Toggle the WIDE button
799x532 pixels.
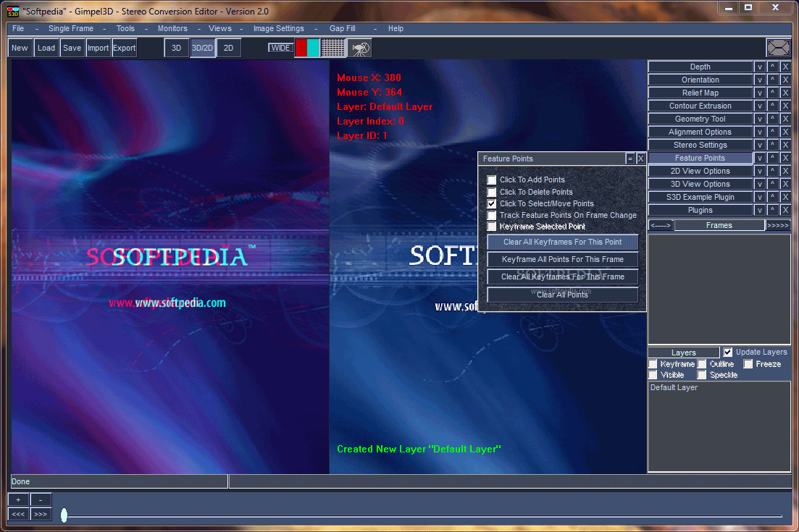281,48
